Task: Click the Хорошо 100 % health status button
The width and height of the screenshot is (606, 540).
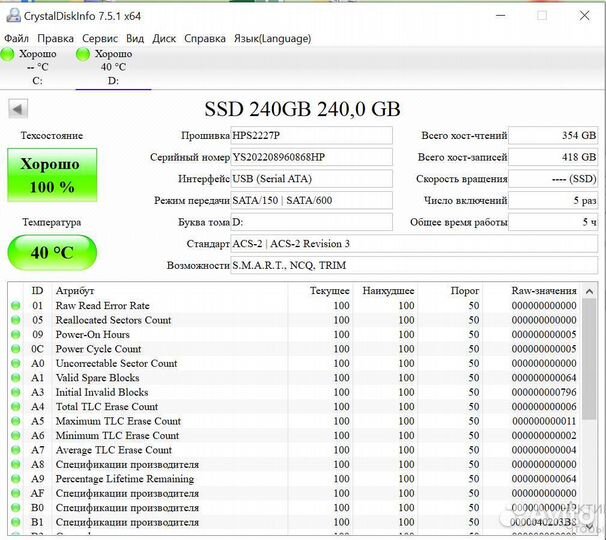Action: [x=52, y=175]
